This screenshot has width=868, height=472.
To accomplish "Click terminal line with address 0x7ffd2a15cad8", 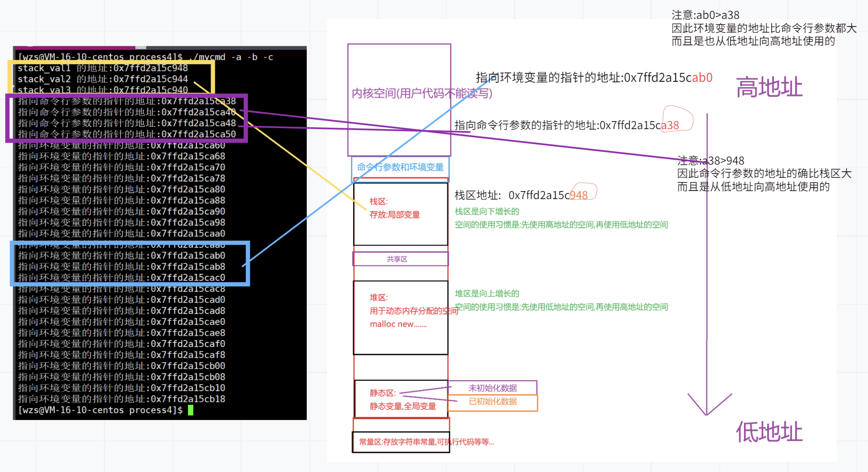I will [122, 311].
